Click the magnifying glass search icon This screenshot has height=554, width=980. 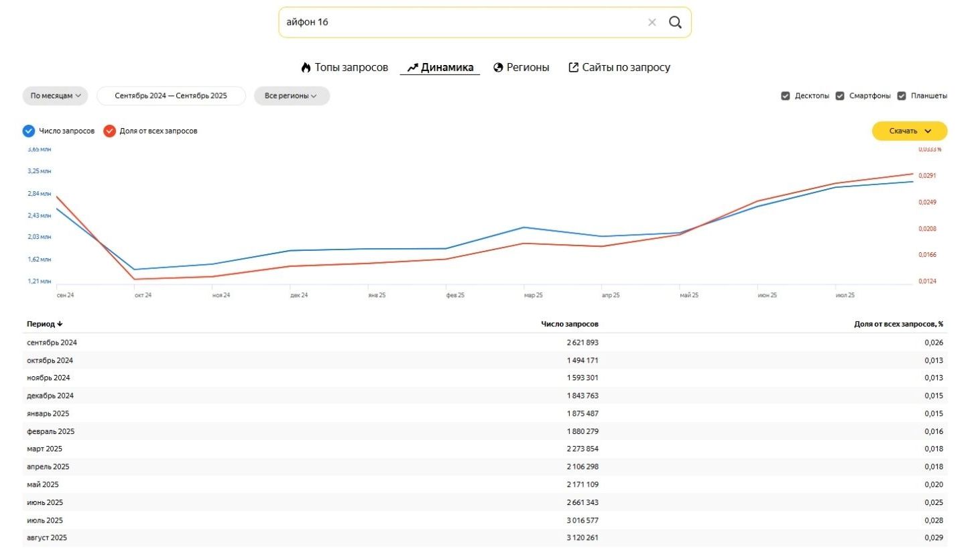coord(675,22)
